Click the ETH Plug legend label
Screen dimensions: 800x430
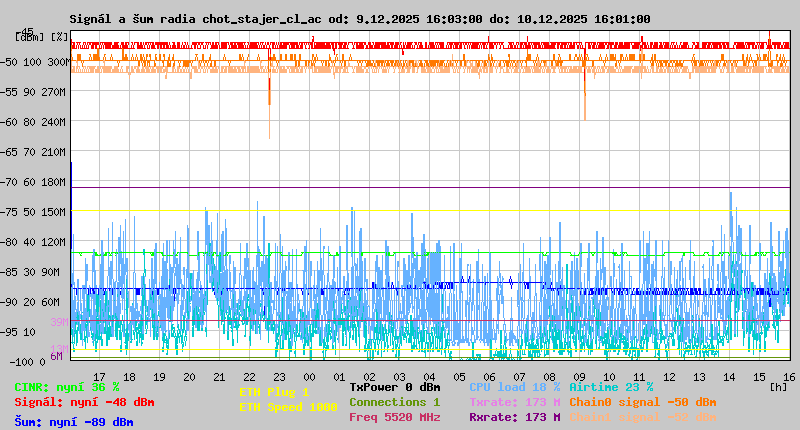(x=274, y=392)
